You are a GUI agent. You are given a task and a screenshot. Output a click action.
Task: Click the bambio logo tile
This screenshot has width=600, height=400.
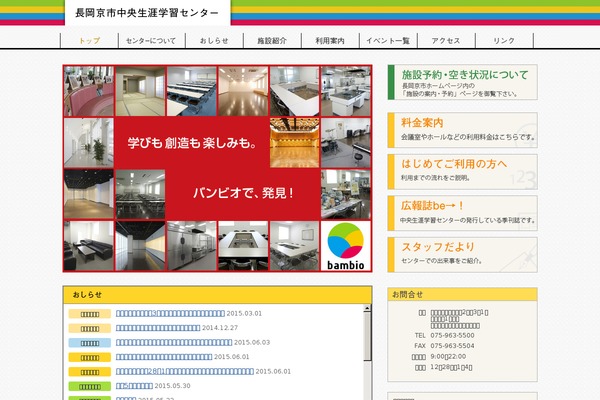tap(346, 246)
